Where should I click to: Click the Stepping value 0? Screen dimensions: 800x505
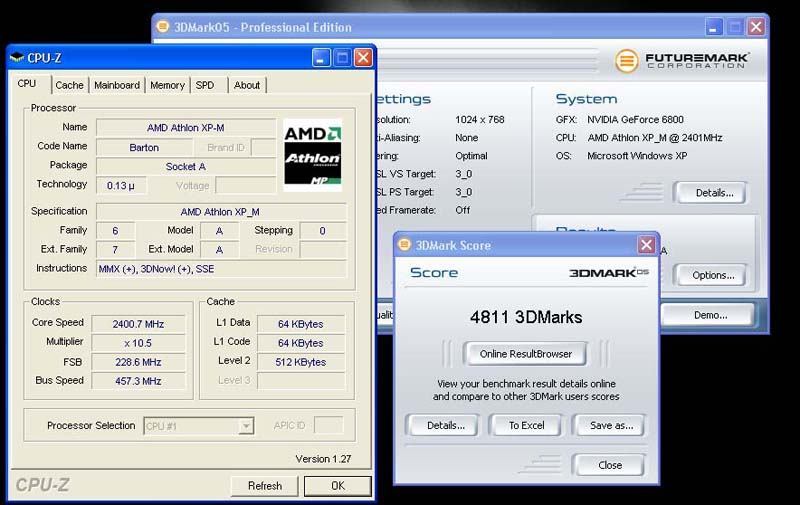point(322,231)
